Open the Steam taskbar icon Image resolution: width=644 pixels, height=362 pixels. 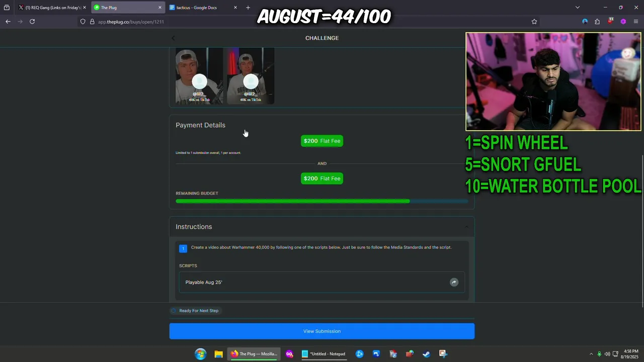[426, 354]
